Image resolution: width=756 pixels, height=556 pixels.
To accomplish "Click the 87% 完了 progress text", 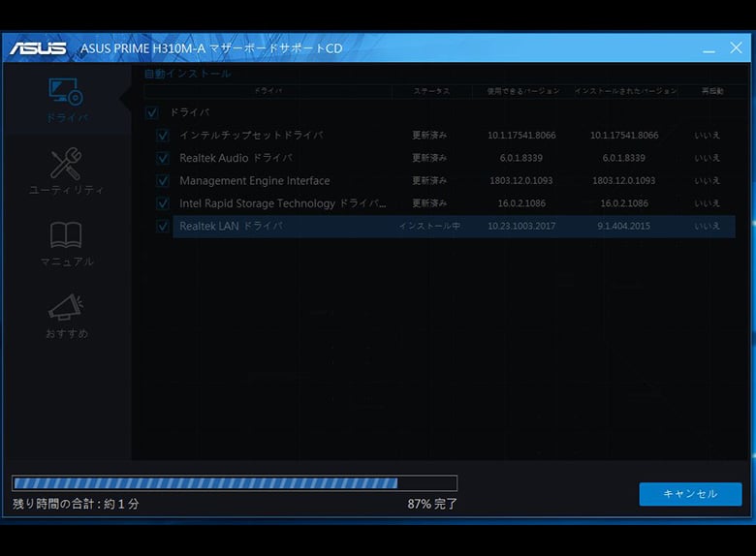I will tap(432, 504).
